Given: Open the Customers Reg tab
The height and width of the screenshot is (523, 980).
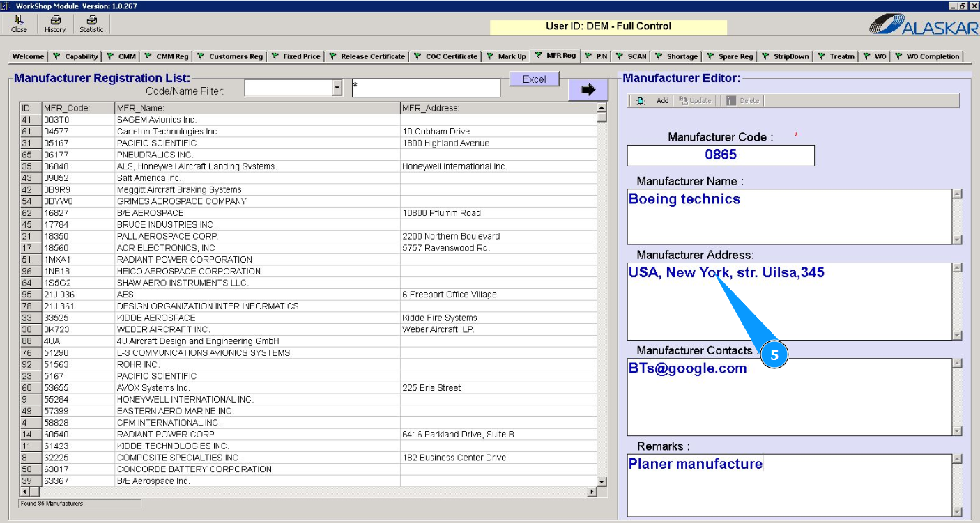Looking at the screenshot, I should 229,56.
